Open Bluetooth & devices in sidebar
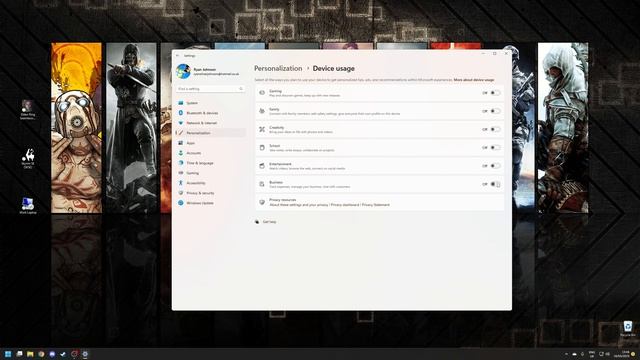This screenshot has height=360, width=640. (x=210, y=113)
